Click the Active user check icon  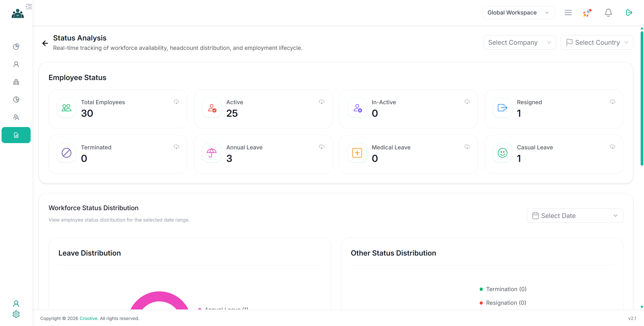tap(212, 108)
